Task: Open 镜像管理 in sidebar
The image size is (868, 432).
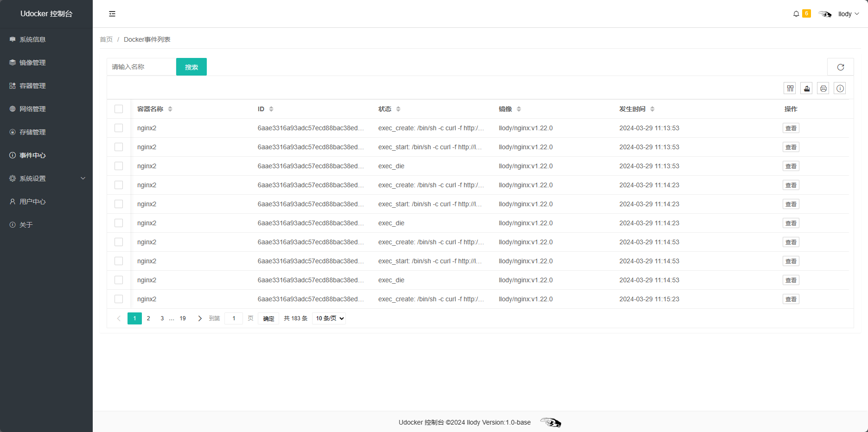Action: point(46,63)
